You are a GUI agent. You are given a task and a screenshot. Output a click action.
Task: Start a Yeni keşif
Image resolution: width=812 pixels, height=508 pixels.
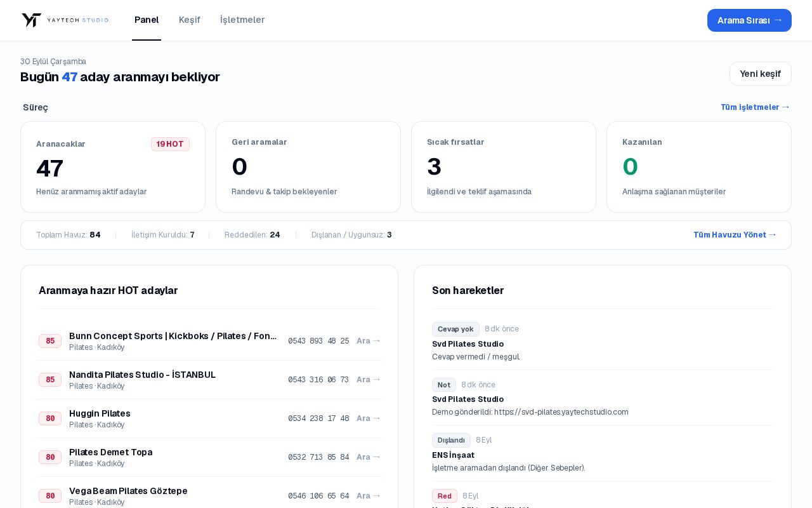coord(760,74)
